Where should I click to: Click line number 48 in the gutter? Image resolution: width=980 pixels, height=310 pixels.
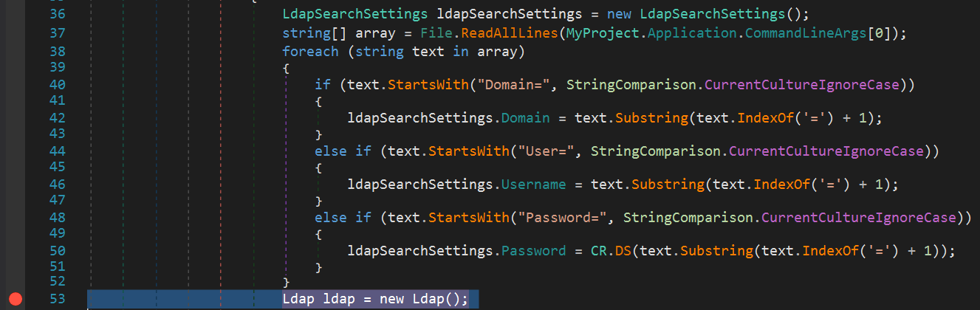coord(58,217)
